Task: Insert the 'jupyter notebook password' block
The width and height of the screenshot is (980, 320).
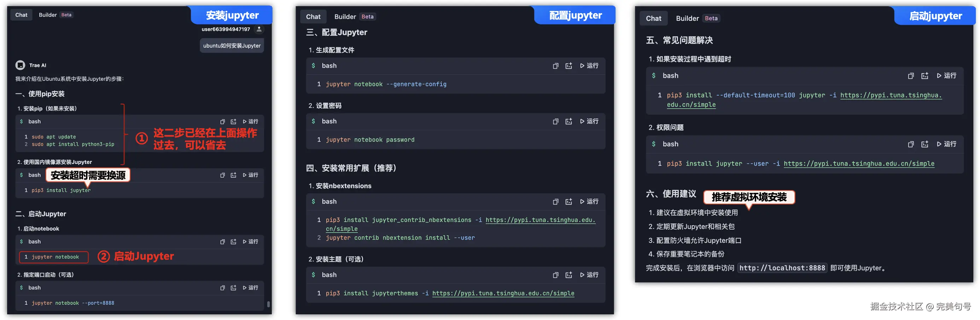Action: [x=569, y=121]
